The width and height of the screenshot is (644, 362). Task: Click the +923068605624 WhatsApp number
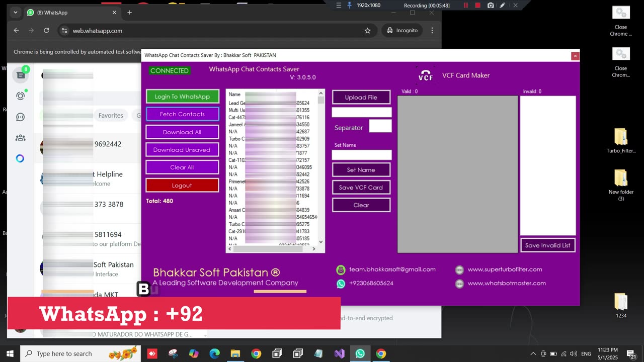coord(371,284)
